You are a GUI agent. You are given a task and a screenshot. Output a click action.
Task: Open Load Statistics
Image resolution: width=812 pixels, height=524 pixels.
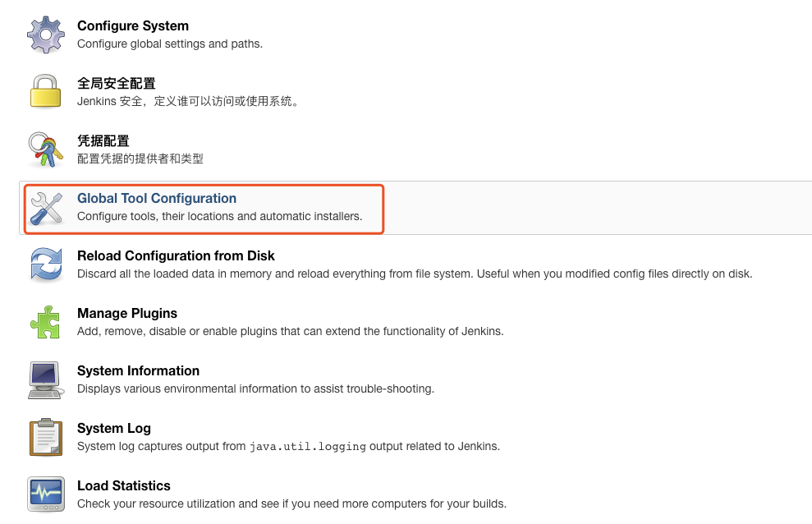123,485
